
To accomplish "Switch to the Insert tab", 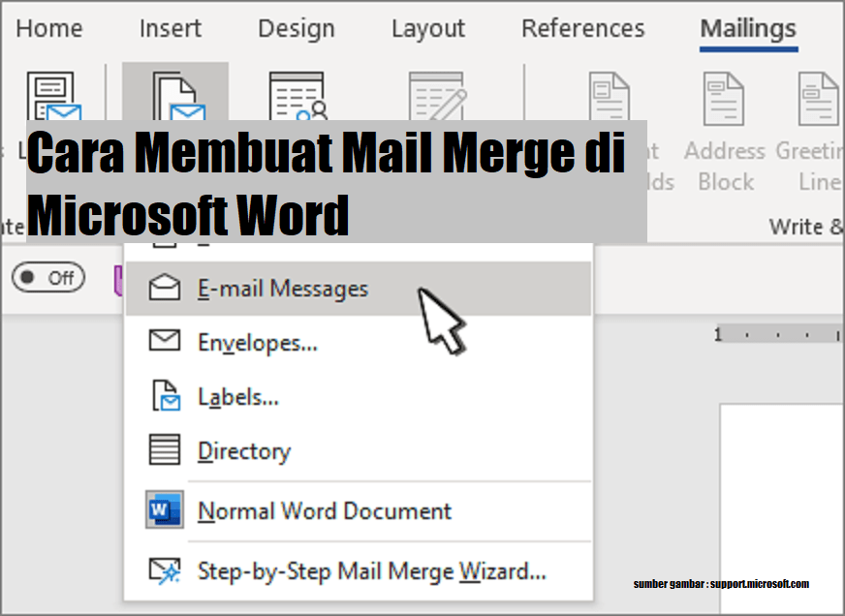I will coord(171,28).
